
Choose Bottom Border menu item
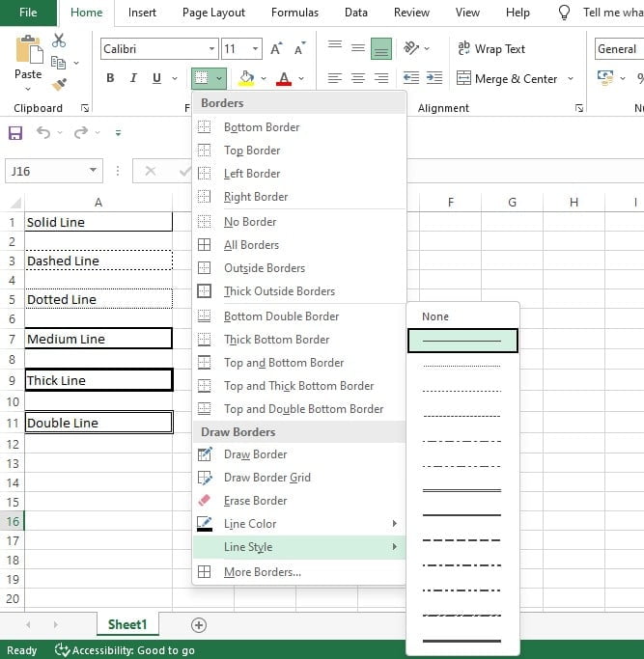(299, 127)
